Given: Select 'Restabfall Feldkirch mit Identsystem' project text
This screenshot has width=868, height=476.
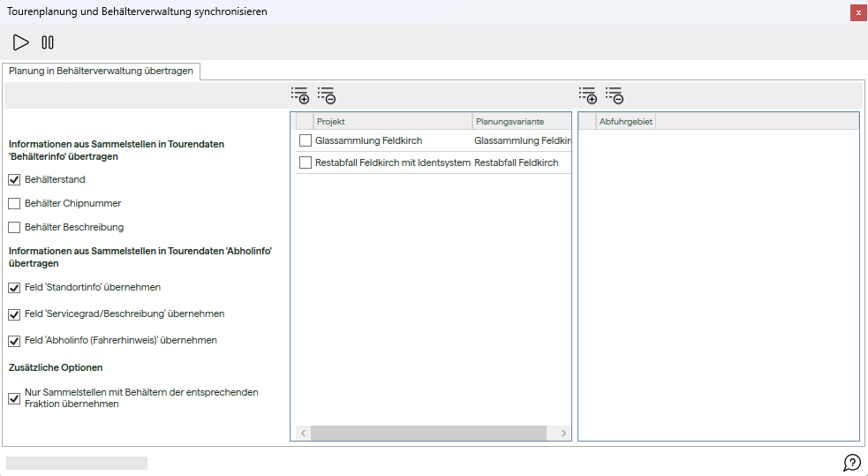Looking at the screenshot, I should click(393, 162).
